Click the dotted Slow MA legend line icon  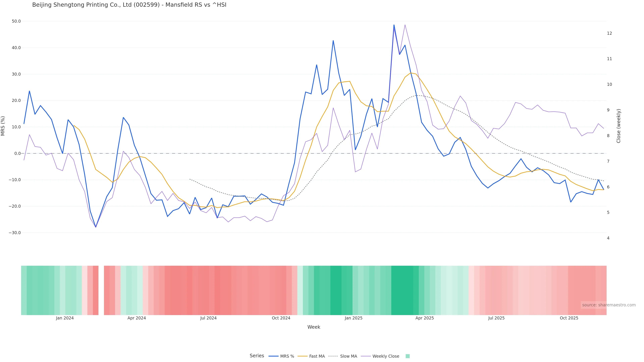333,356
